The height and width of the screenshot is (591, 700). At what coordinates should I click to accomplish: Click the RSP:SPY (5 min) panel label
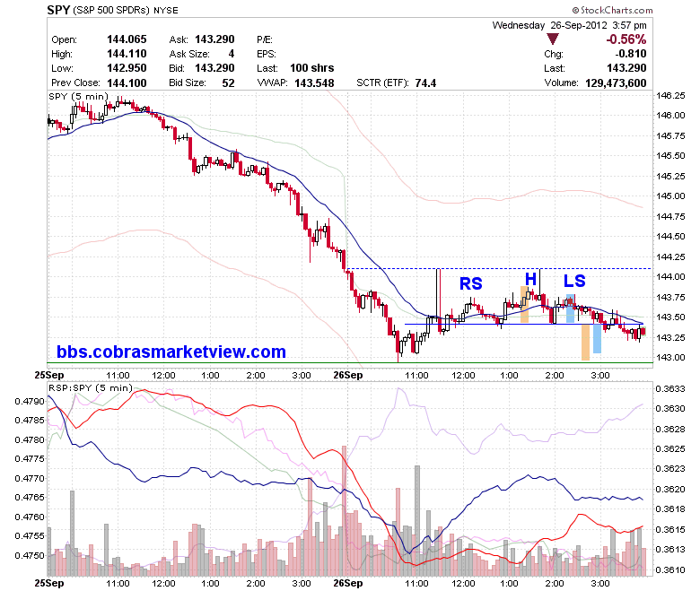(91, 387)
